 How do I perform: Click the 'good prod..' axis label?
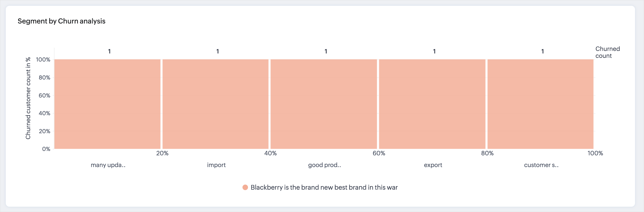(x=325, y=165)
